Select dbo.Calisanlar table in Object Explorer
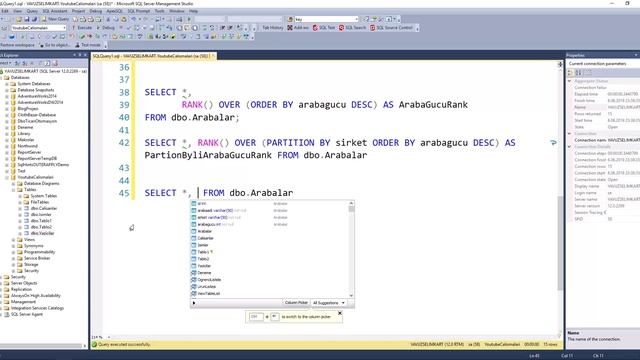This screenshot has width=640, height=360. point(44,208)
